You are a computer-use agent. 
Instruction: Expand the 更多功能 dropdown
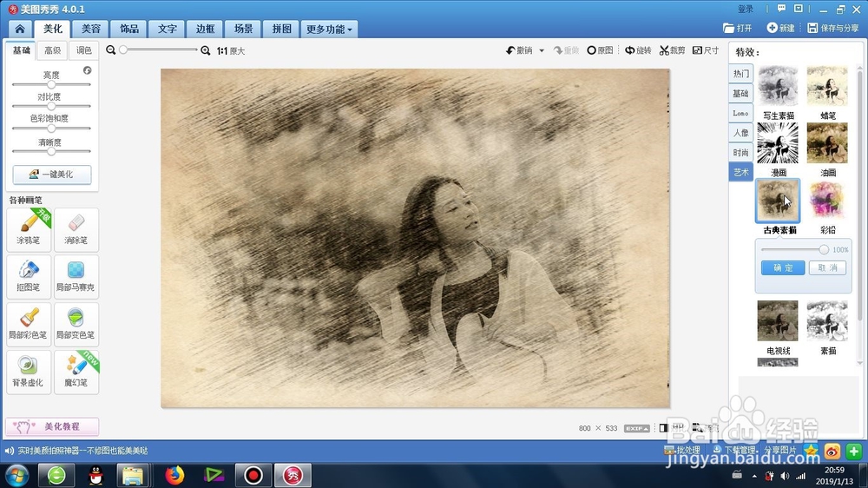tap(329, 29)
